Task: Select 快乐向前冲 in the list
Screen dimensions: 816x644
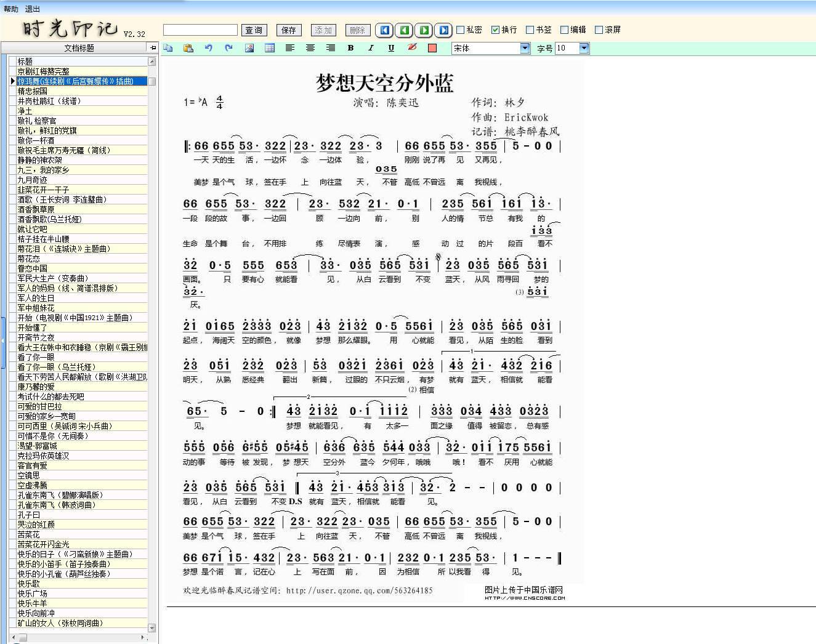Action: tap(81, 613)
